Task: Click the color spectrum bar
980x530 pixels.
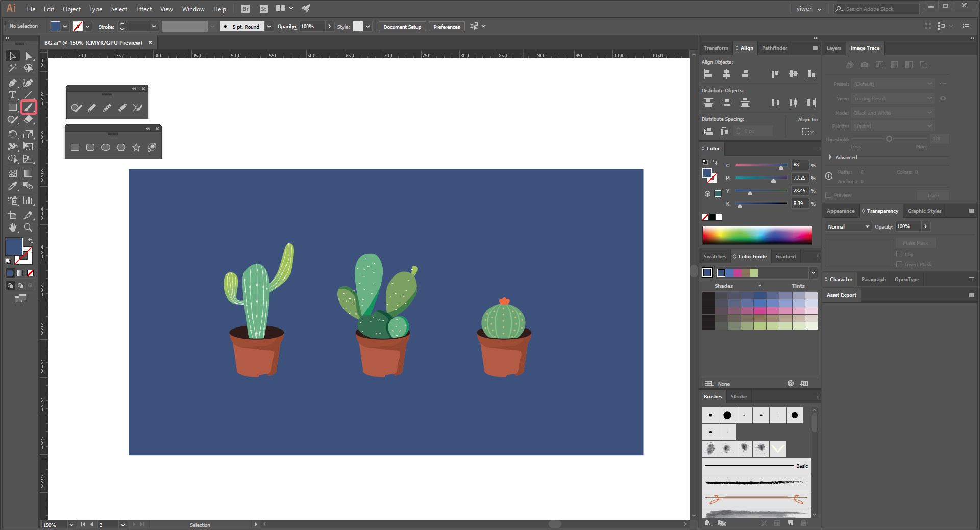Action: [x=757, y=235]
